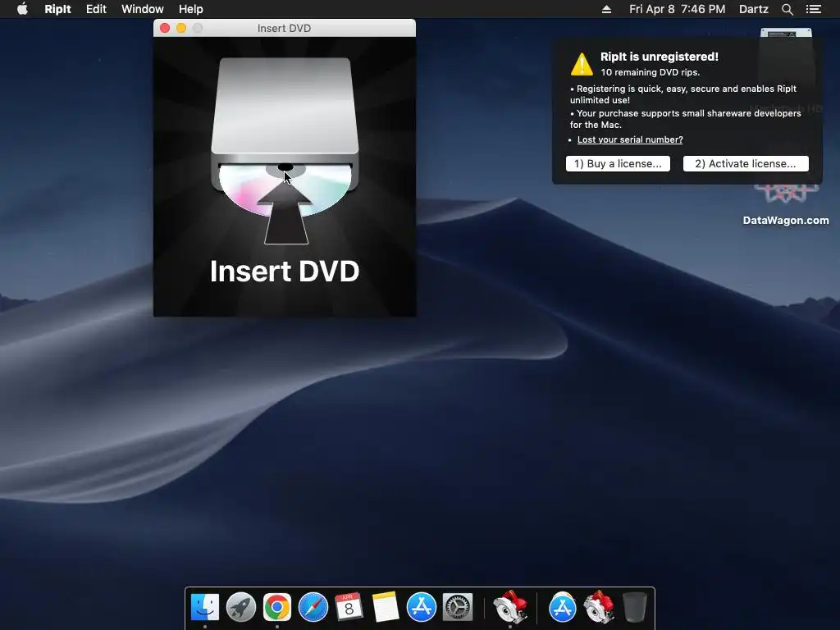Screen dimensions: 840x630
Task: Click the 10 remaining DVD rips text
Action: click(x=650, y=72)
